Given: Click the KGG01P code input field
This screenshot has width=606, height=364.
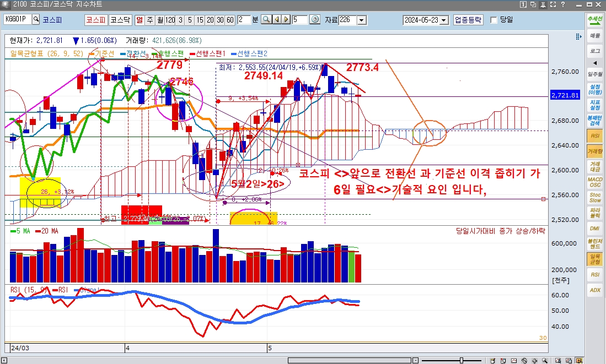Looking at the screenshot, I should point(18,19).
